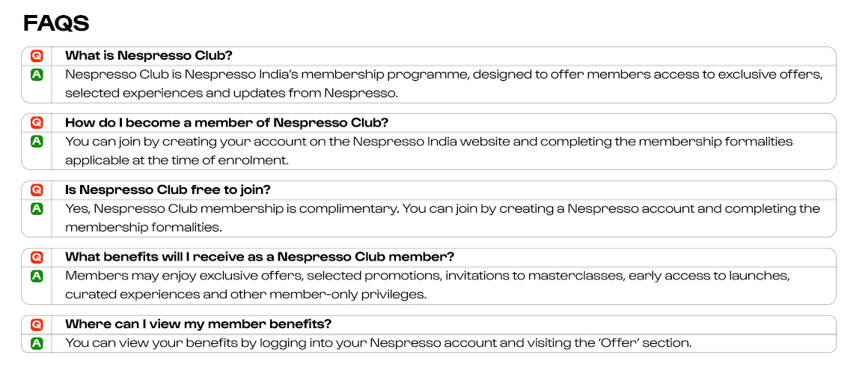
Task: Toggle the 'Is Nespresso Club free to join?' question
Action: pyautogui.click(x=429, y=190)
